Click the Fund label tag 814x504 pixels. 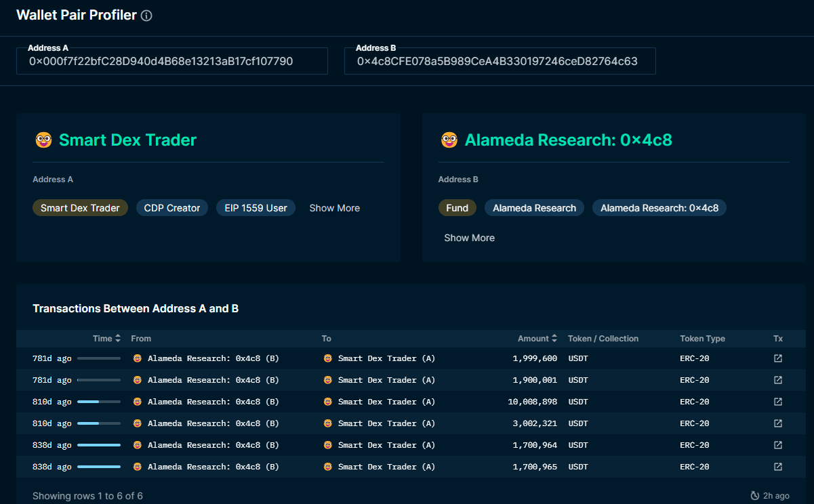457,208
